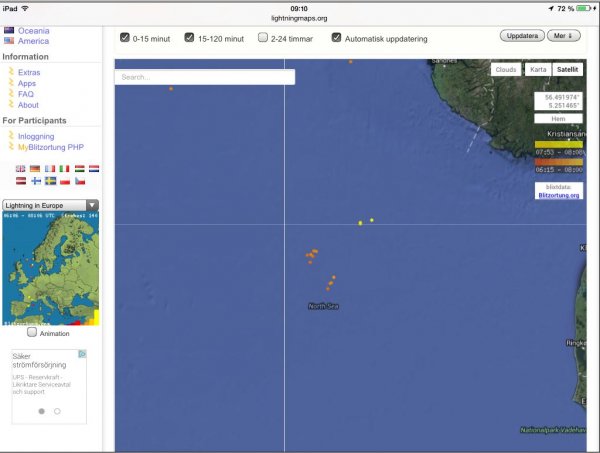Open the Lightning in Europe dropdown

(x=50, y=204)
